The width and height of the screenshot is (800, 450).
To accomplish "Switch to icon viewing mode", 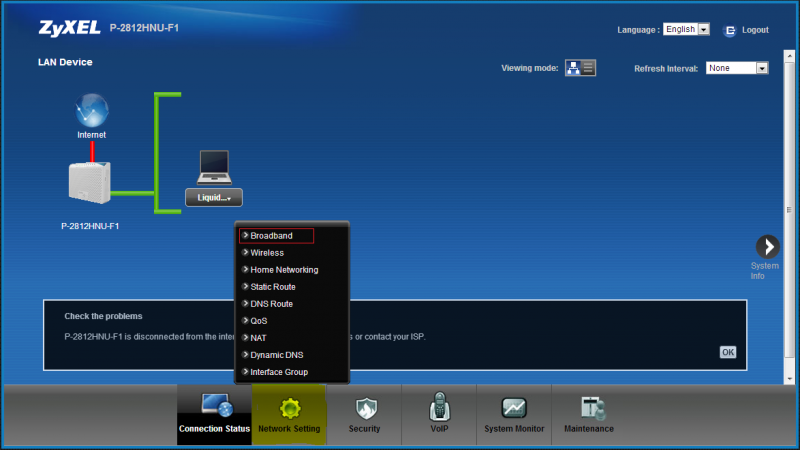I will tap(573, 68).
